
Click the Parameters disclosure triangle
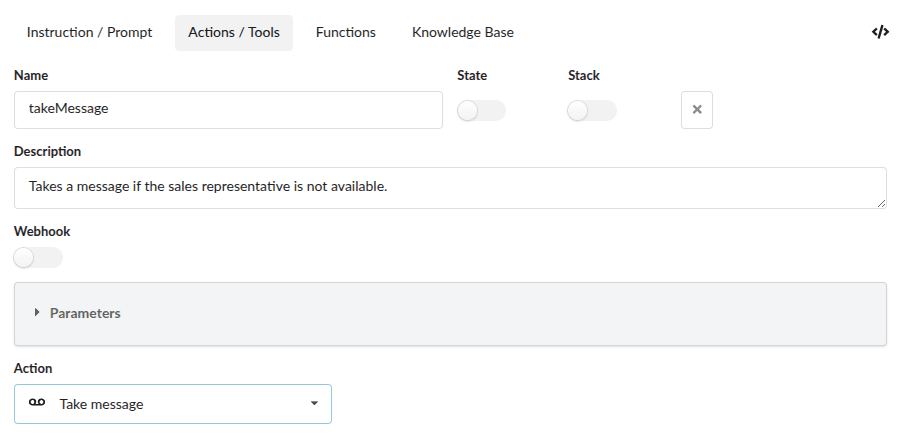point(37,313)
